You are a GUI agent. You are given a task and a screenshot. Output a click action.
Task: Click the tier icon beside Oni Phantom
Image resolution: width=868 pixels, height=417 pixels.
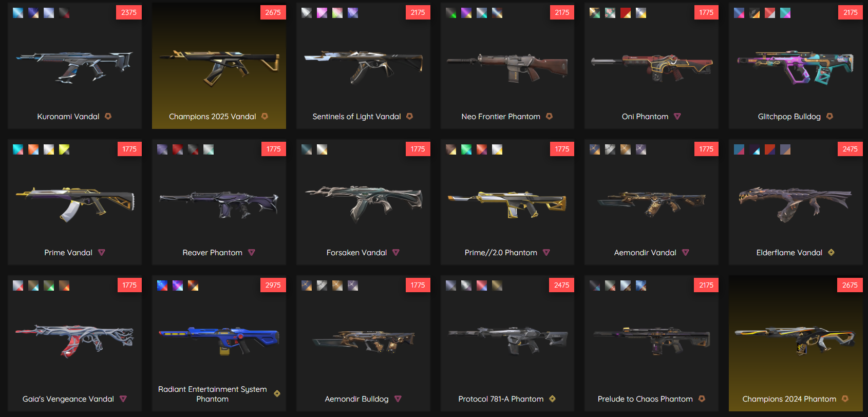point(677,117)
